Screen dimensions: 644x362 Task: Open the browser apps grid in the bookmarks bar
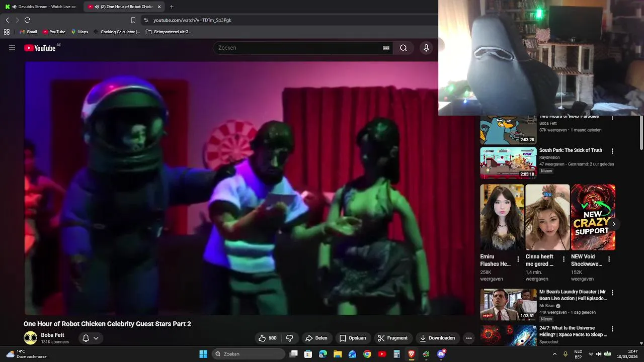[7, 32]
